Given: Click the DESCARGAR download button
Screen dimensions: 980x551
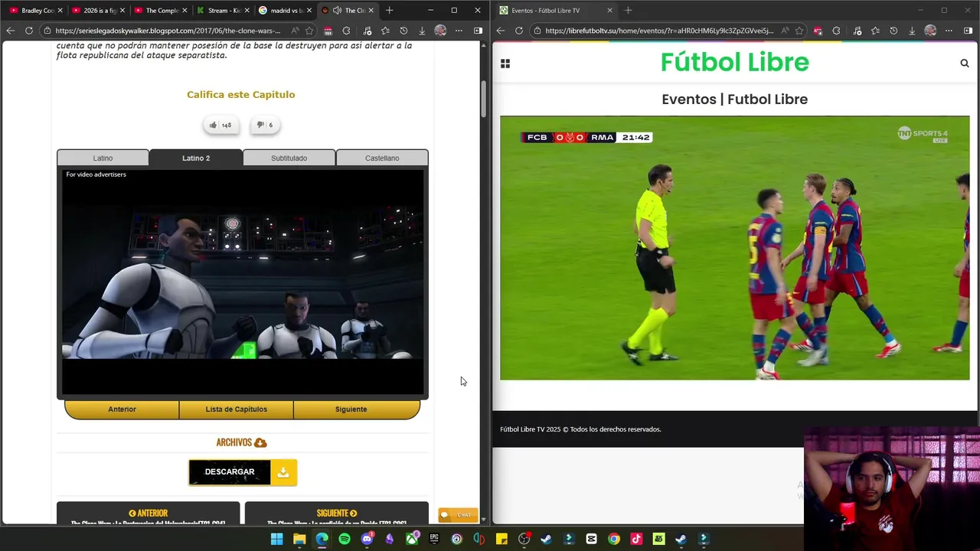Looking at the screenshot, I should [x=243, y=472].
